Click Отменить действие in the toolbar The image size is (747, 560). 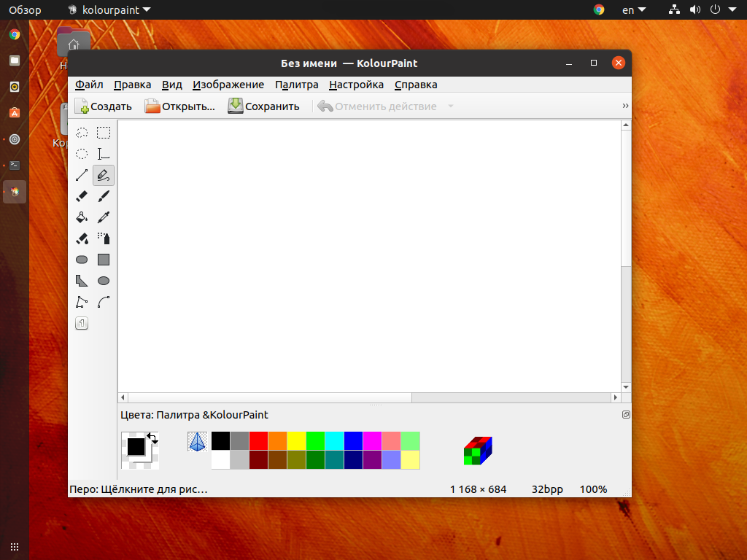(377, 106)
